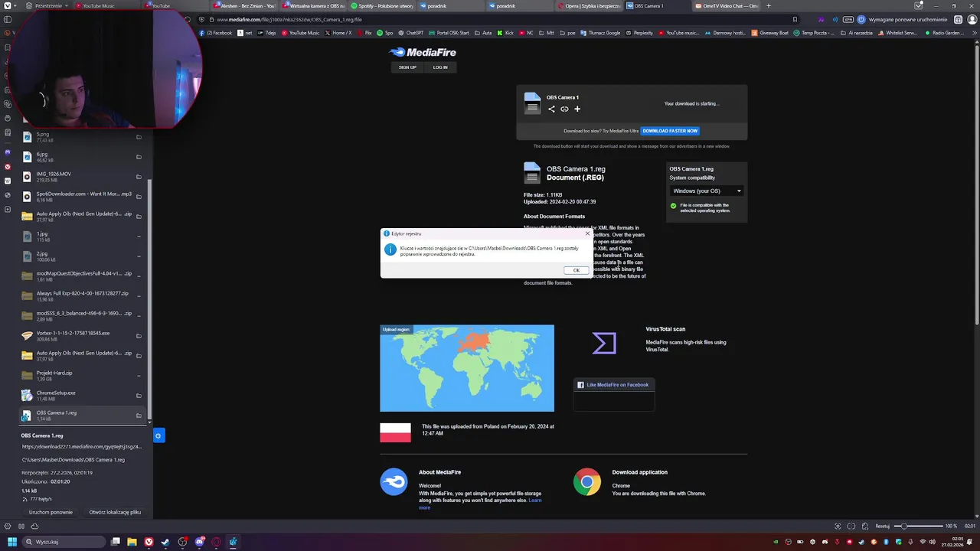Select modSSS_6_3_balanced zip entry
Screen dimensions: 980x551
pos(81,316)
